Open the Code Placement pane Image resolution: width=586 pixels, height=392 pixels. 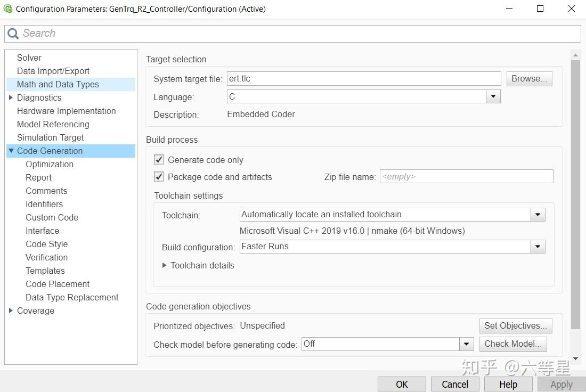click(58, 284)
